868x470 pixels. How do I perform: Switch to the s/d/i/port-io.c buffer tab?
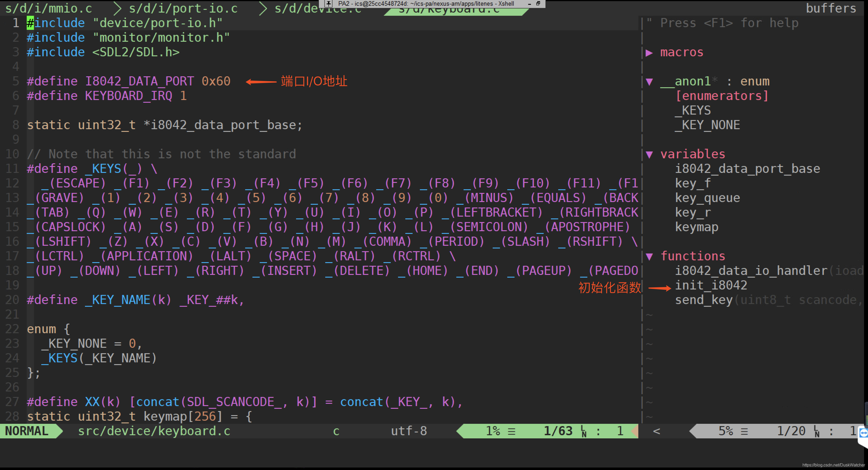coord(183,8)
